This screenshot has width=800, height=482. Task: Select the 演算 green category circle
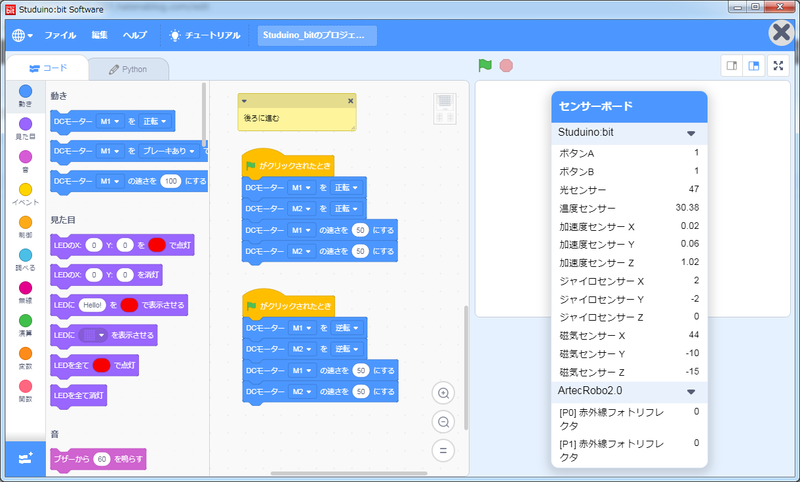[x=26, y=320]
